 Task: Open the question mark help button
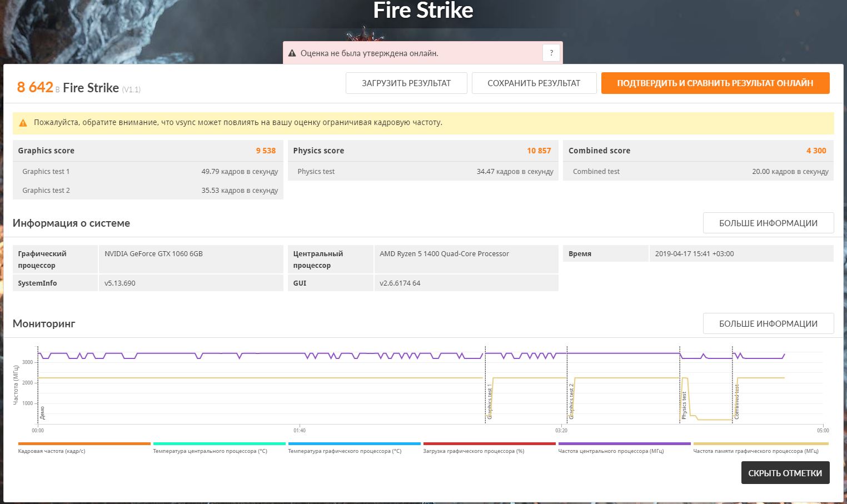551,53
